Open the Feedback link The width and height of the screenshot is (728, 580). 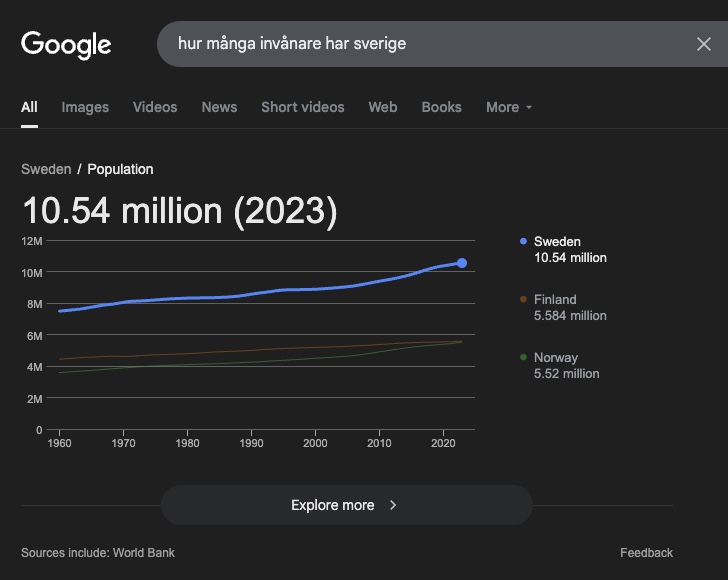(x=646, y=553)
